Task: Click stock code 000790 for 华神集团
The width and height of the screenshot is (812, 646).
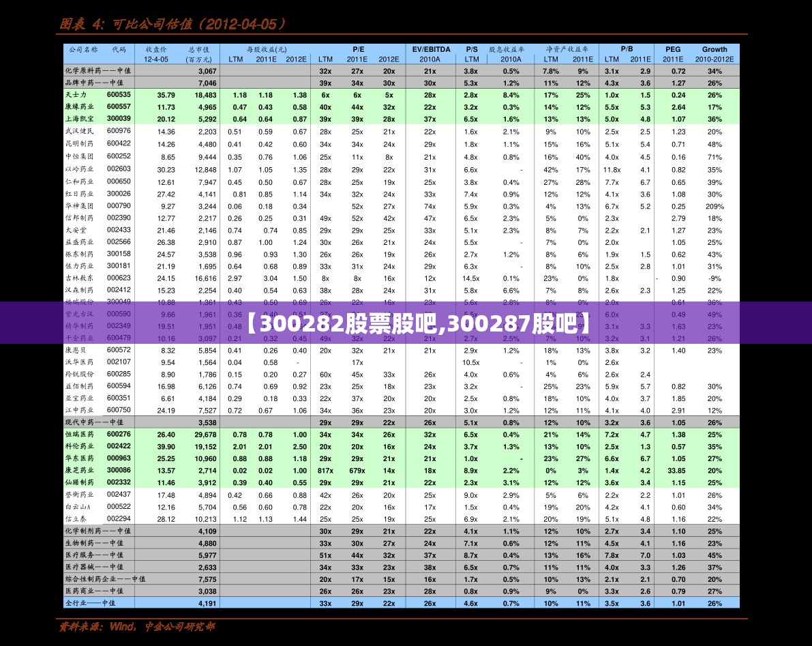Action: click(119, 205)
